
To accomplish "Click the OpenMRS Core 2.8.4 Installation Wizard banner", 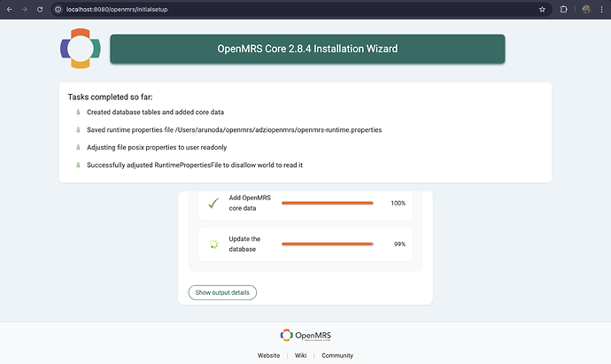I will point(307,50).
